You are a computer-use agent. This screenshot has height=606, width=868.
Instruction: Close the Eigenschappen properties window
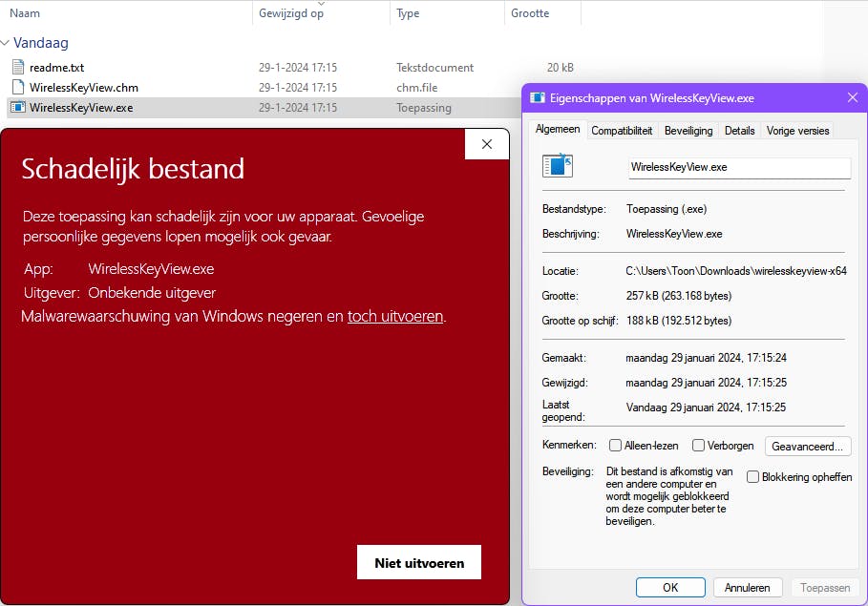[x=853, y=98]
